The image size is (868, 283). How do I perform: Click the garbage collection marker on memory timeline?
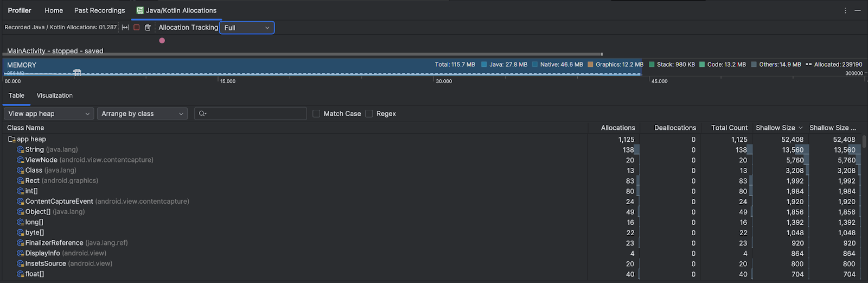[x=77, y=72]
